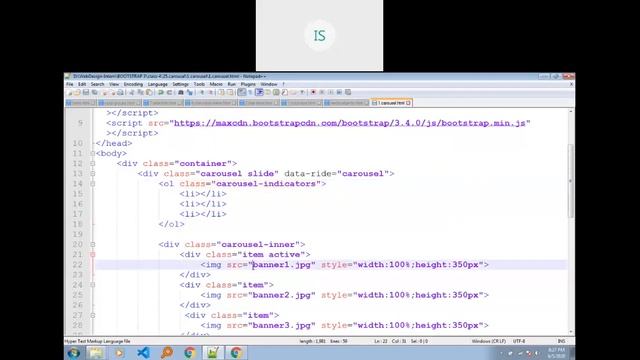Screen dimensions: 640x360
Task: Click the editor scrollbar up arrow
Action: (571, 112)
